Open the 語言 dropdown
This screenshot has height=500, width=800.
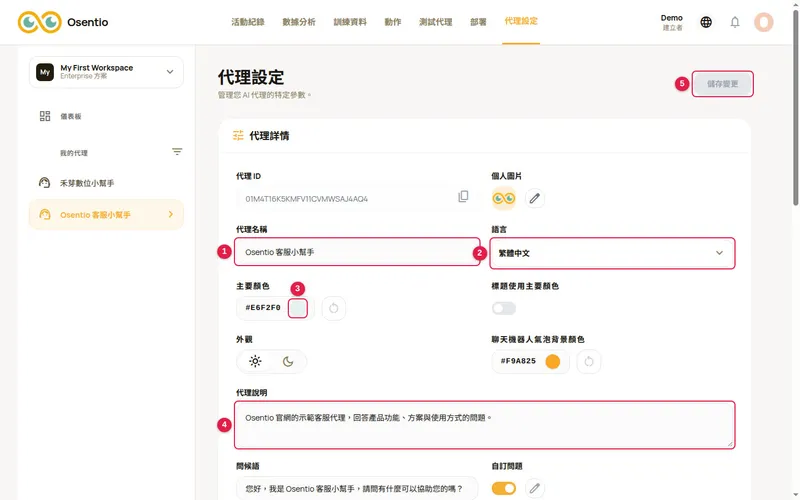(x=612, y=253)
